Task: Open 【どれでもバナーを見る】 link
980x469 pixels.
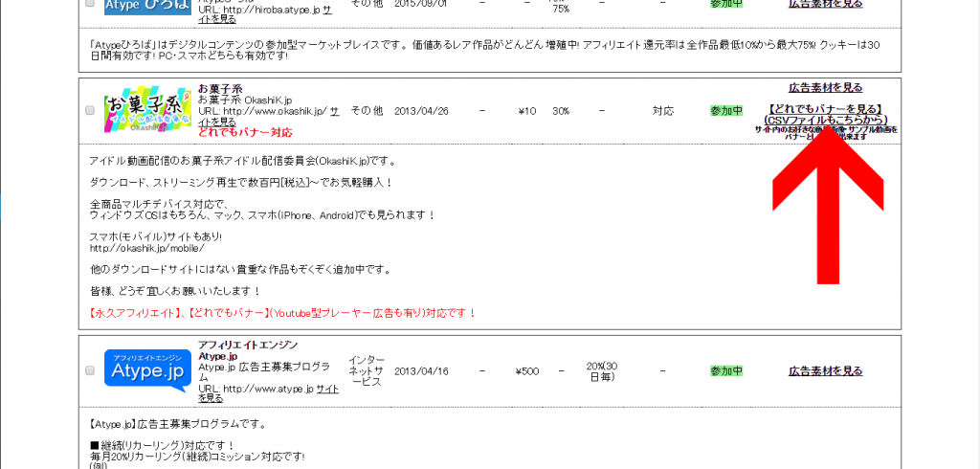Action: [x=825, y=109]
